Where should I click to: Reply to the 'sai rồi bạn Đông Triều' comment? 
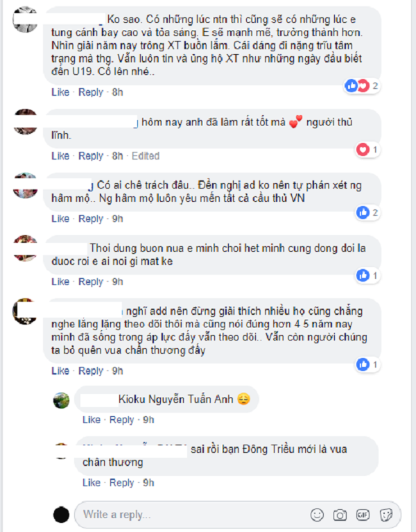coord(122,483)
